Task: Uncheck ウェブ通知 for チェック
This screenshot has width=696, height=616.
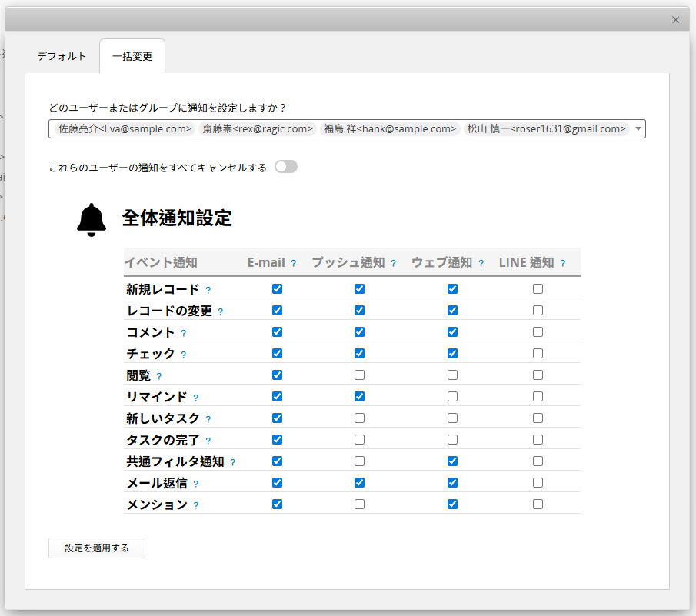Action: 452,353
